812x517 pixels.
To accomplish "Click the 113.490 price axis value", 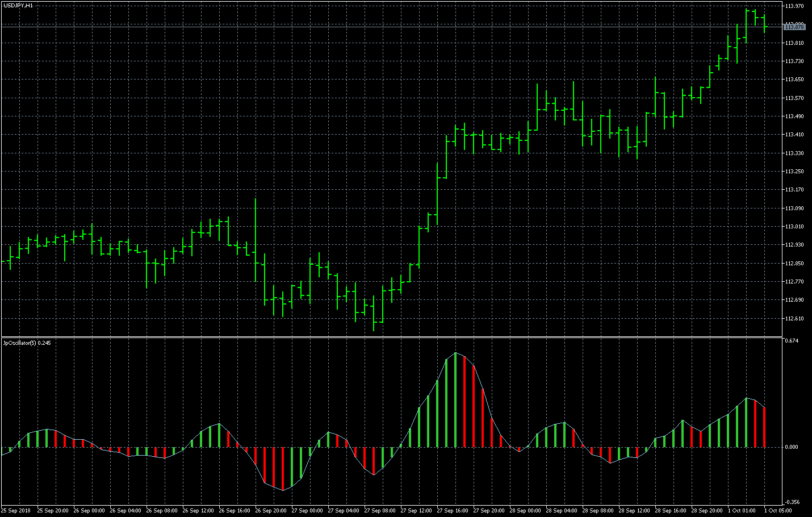I will [794, 116].
